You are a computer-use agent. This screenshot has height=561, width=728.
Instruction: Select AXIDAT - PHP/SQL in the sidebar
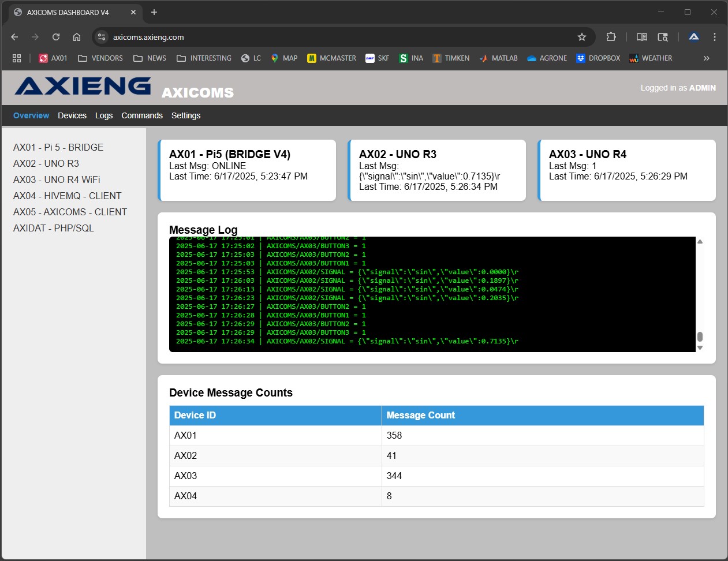pyautogui.click(x=53, y=228)
